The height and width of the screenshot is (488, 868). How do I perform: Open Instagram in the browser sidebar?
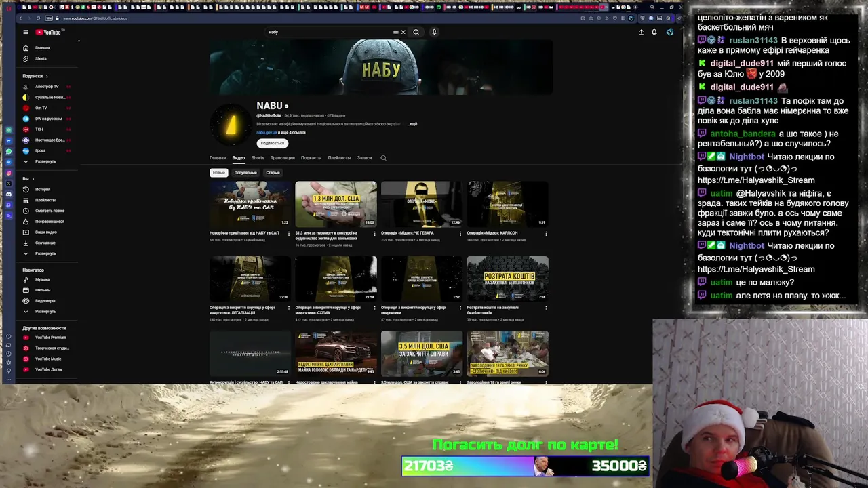click(9, 173)
